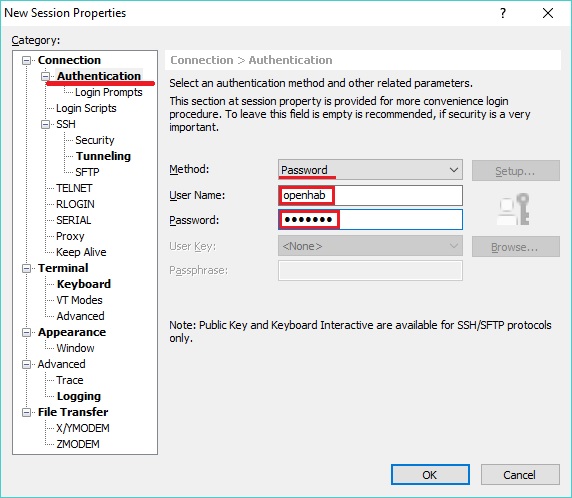572x498 pixels.
Task: Open Advanced under Terminal
Action: [80, 316]
